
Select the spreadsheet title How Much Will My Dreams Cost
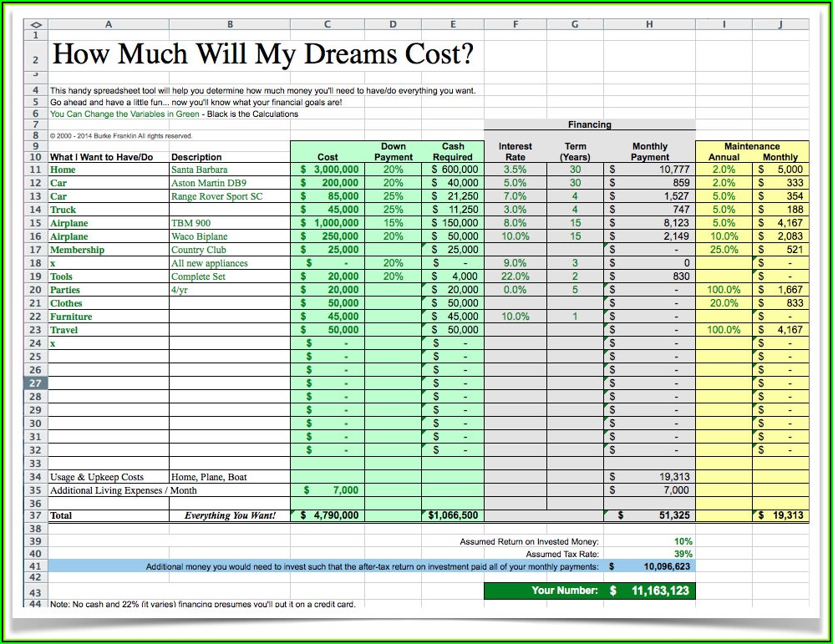point(262,55)
